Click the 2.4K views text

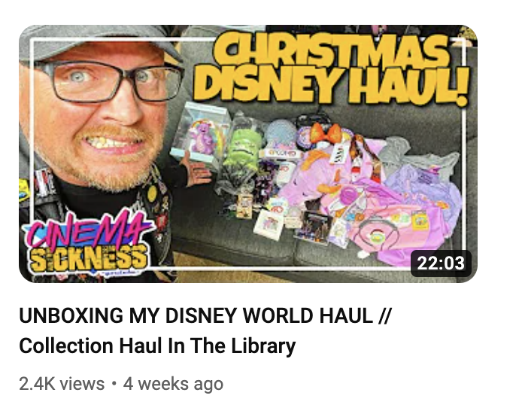point(62,384)
